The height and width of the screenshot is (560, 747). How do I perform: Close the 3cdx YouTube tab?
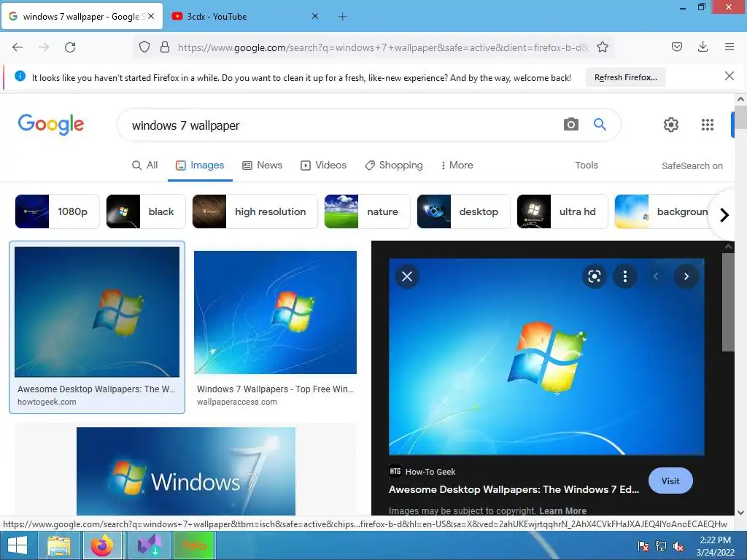click(315, 16)
